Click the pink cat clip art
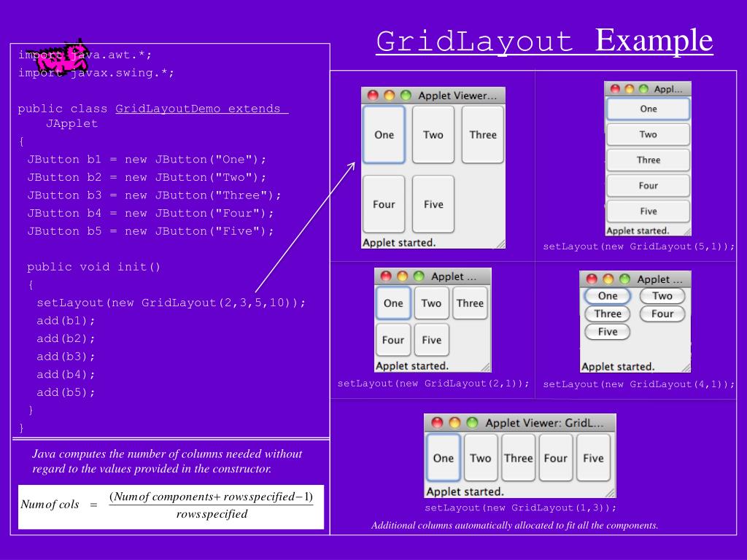Viewport: 747px width, 560px height. (62, 56)
